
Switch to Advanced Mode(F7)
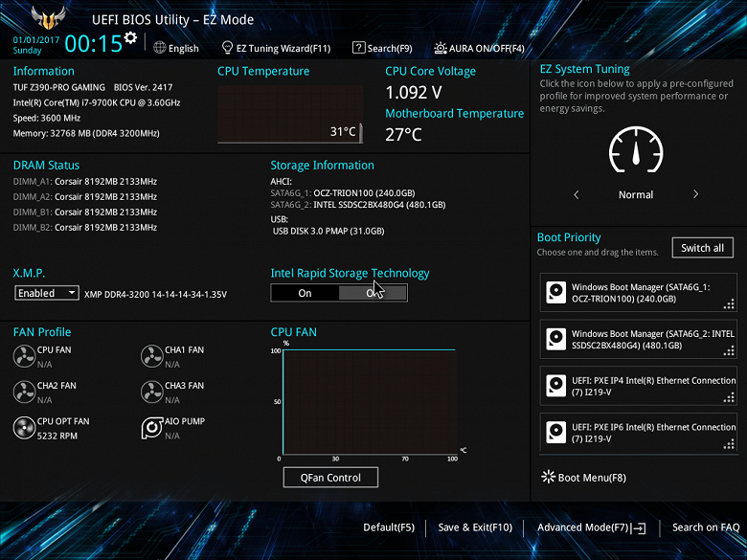point(592,527)
